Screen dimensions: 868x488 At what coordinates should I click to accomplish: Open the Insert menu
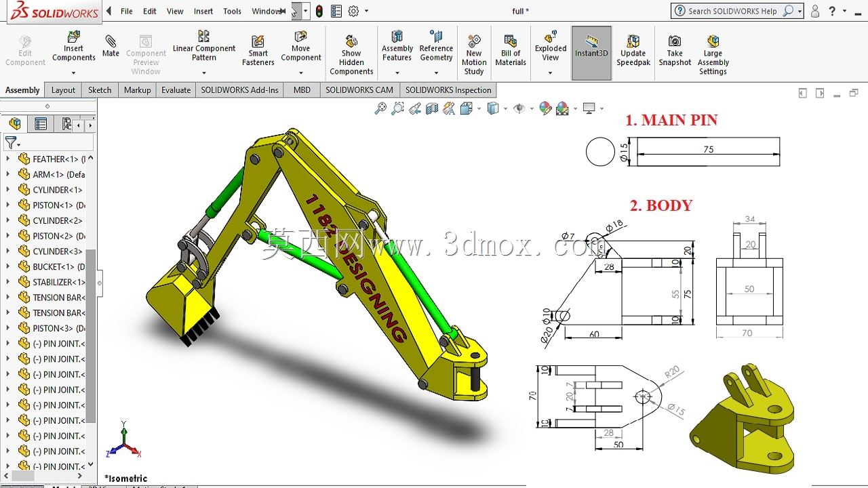203,11
